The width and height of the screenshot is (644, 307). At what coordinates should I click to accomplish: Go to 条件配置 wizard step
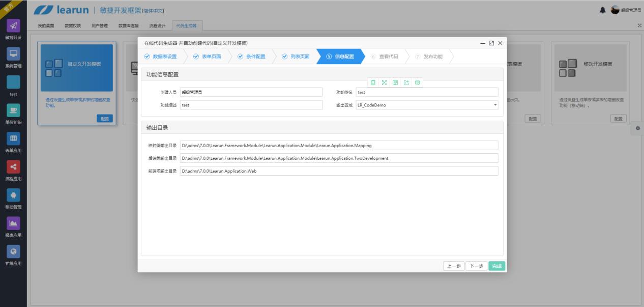click(x=251, y=57)
